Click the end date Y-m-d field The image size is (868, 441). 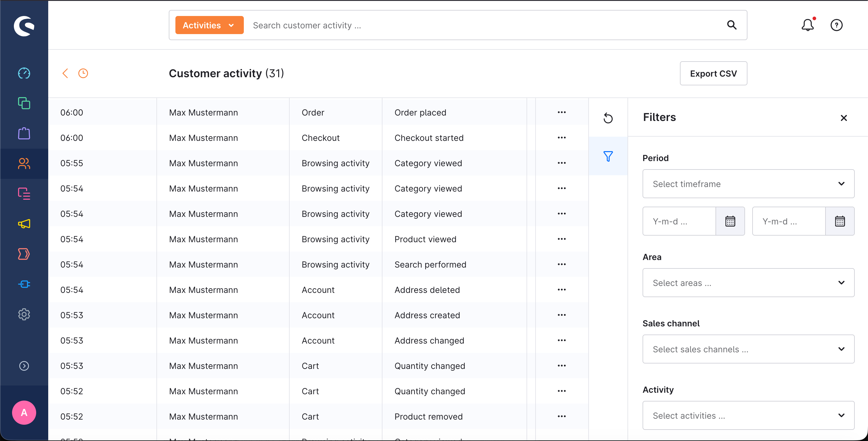tap(789, 221)
